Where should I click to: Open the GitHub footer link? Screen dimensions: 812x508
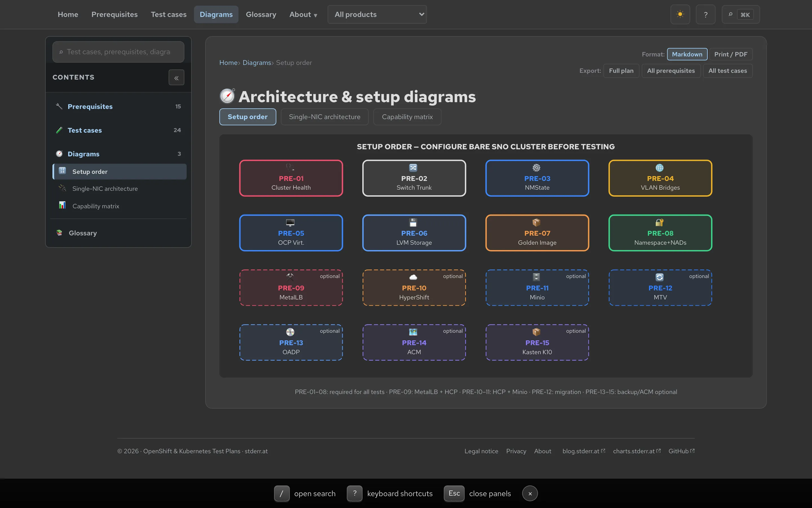pos(681,451)
